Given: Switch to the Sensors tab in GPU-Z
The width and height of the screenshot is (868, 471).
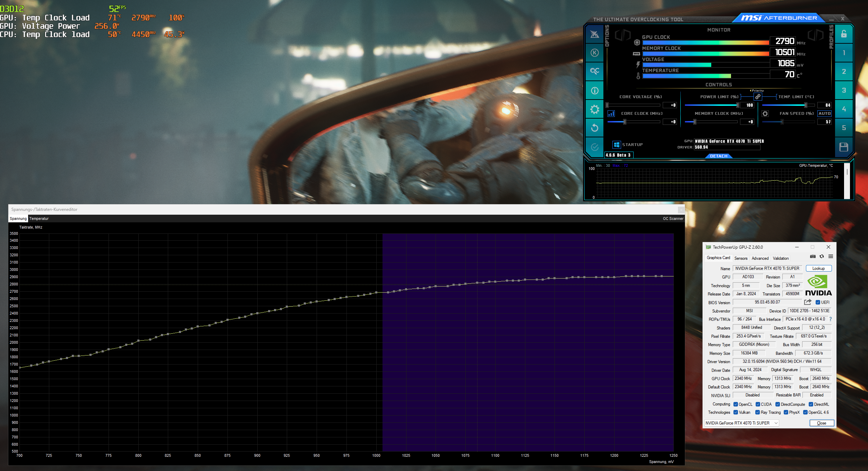Looking at the screenshot, I should [x=741, y=258].
